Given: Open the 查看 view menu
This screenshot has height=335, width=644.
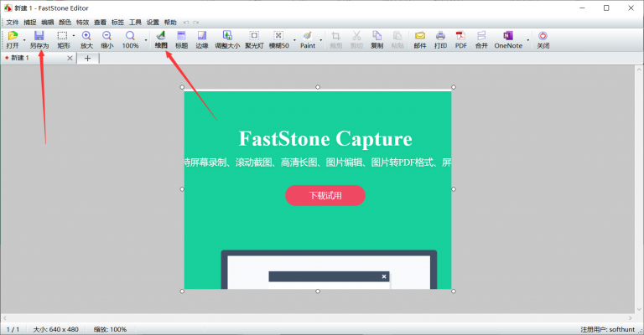Looking at the screenshot, I should click(101, 22).
